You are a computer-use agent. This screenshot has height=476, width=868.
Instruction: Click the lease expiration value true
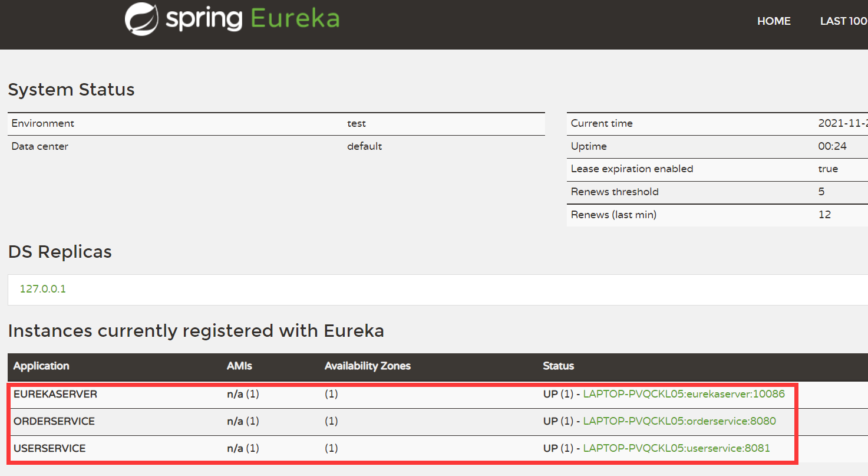tap(828, 169)
